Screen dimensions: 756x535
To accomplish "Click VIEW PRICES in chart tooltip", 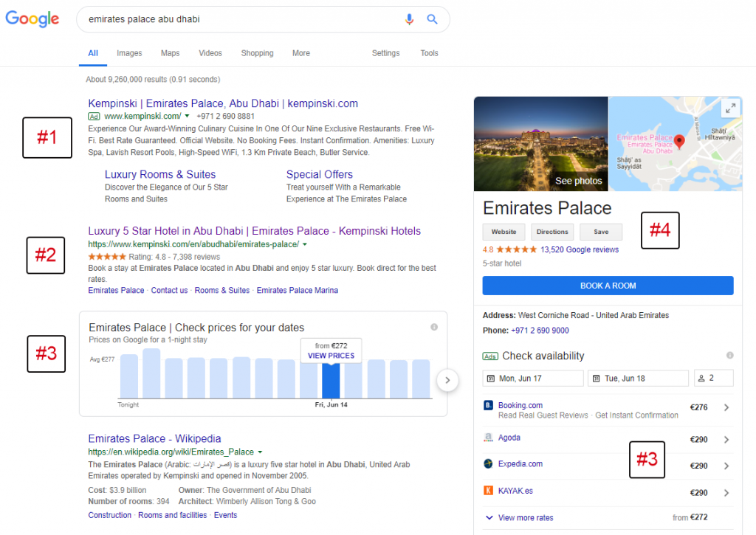I will tap(331, 356).
